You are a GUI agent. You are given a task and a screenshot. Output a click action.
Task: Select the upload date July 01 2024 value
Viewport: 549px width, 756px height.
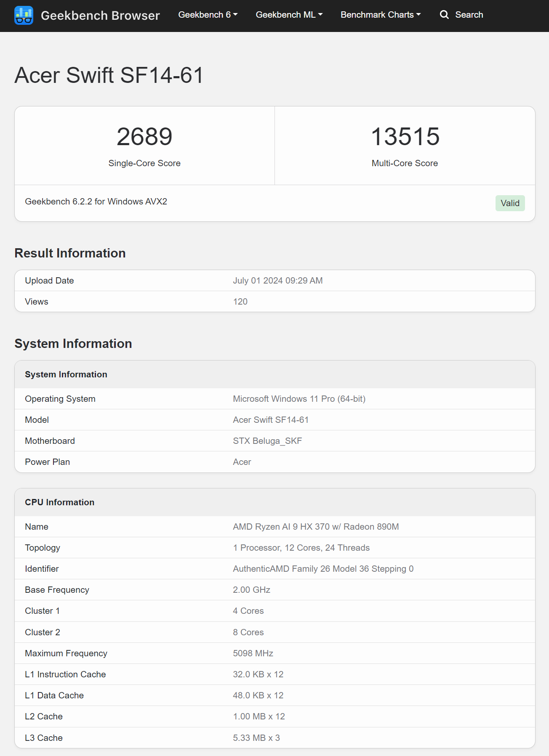[x=278, y=281]
